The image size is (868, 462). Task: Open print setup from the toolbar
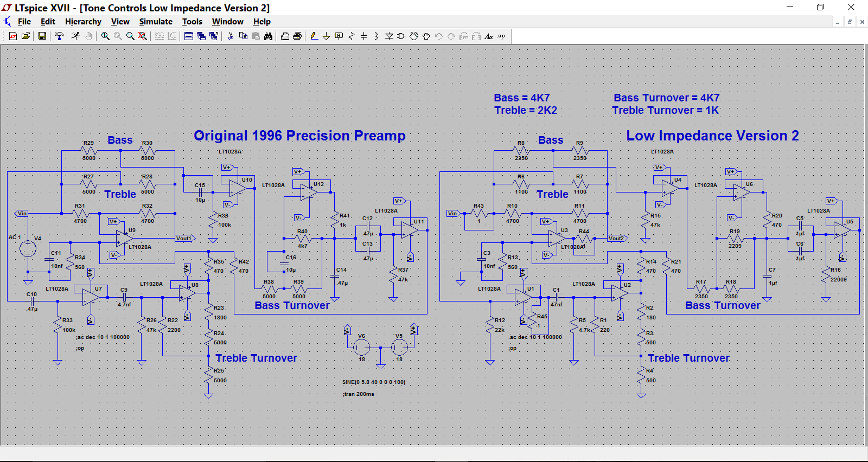coord(285,36)
